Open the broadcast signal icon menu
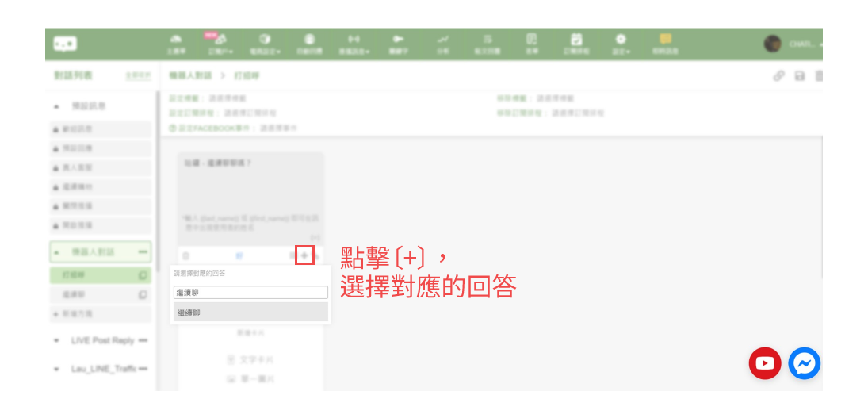Image resolution: width=868 pixels, height=418 pixels. click(354, 44)
